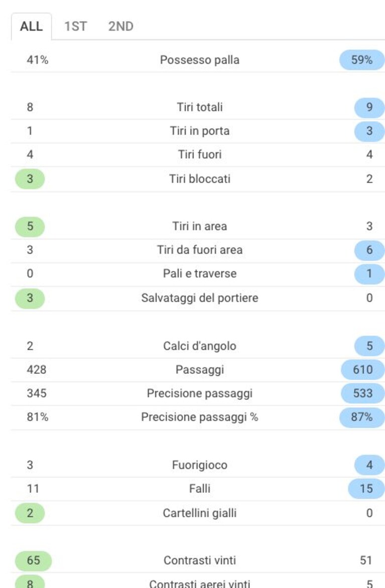Screen dimensions: 385x588
Task: Click the Cartellini gialli 2 badge
Action: coord(30,513)
